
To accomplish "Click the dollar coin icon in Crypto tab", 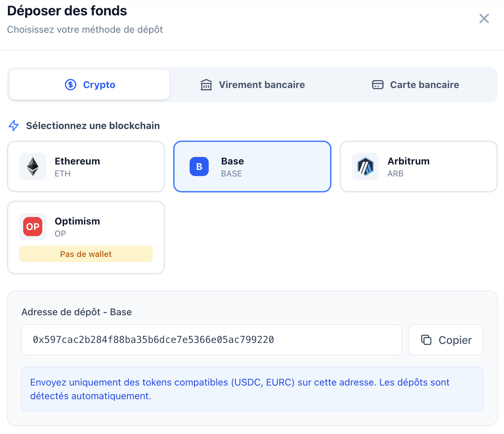I will pyautogui.click(x=71, y=85).
